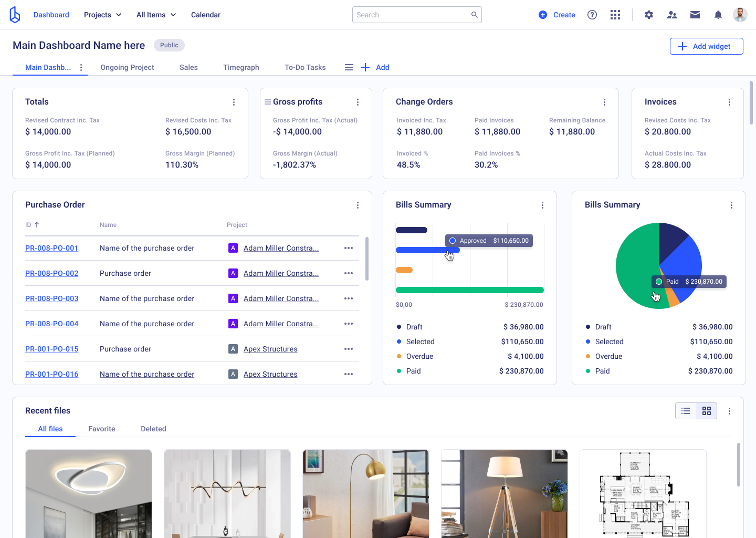Open Recent files kebab menu
The height and width of the screenshot is (538, 756).
point(729,411)
